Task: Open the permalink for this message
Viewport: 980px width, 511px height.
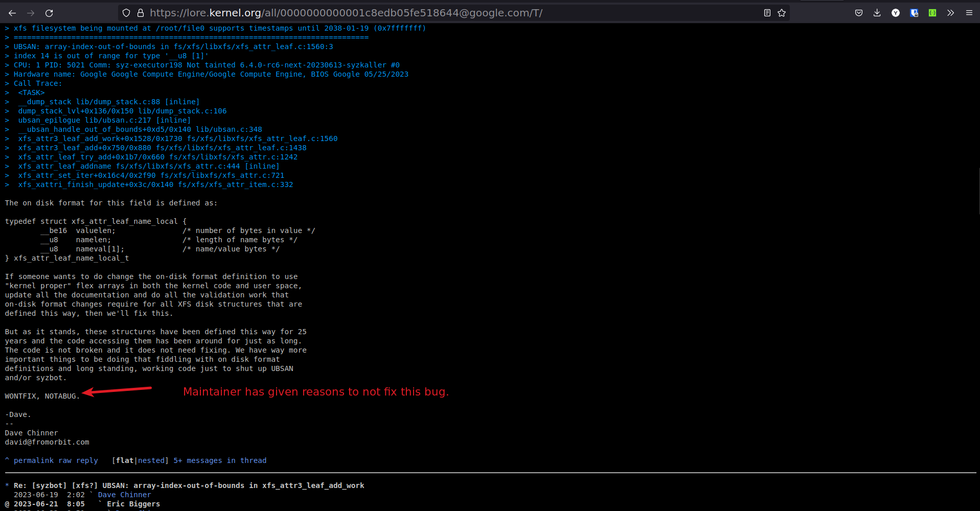Action: (x=33, y=460)
